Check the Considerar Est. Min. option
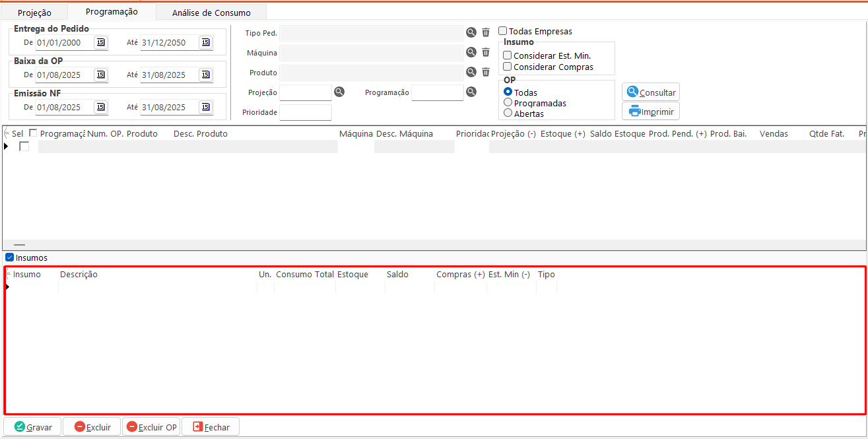The image size is (868, 439). tap(508, 55)
